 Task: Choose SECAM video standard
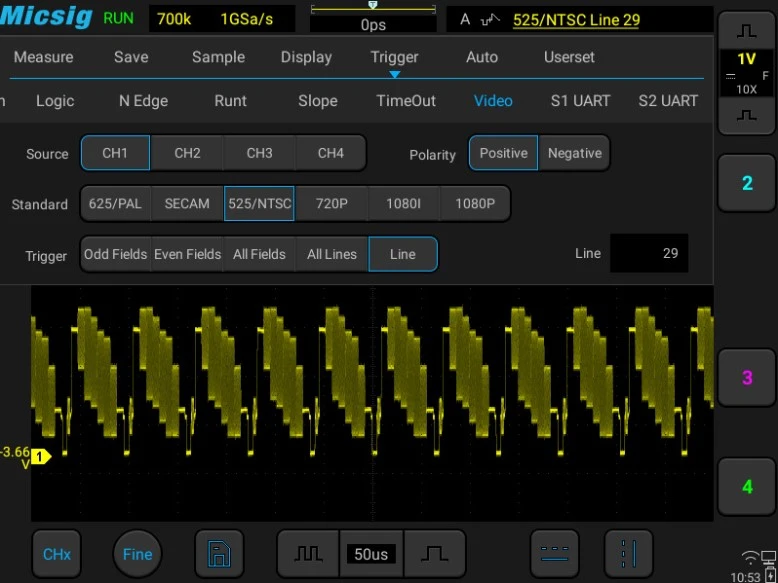pos(187,203)
